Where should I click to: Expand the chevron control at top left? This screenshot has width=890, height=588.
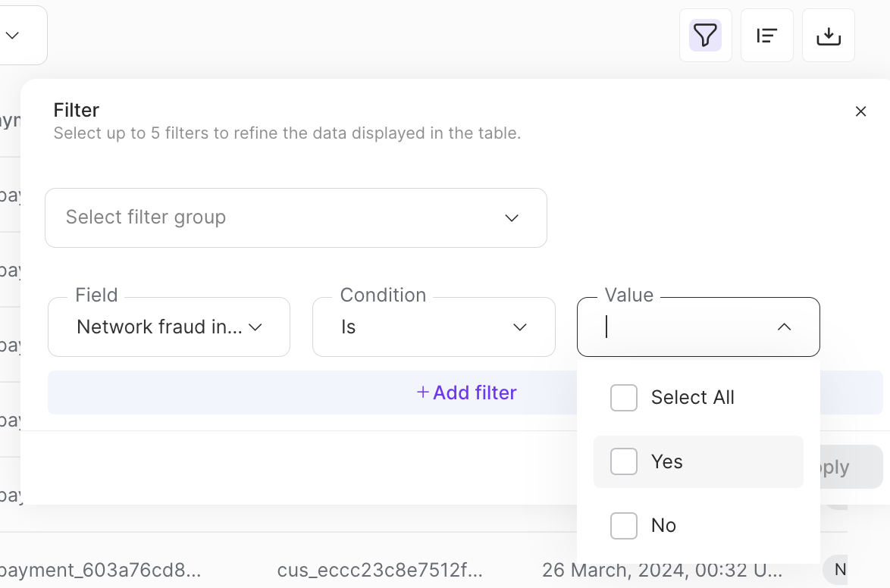pos(11,35)
